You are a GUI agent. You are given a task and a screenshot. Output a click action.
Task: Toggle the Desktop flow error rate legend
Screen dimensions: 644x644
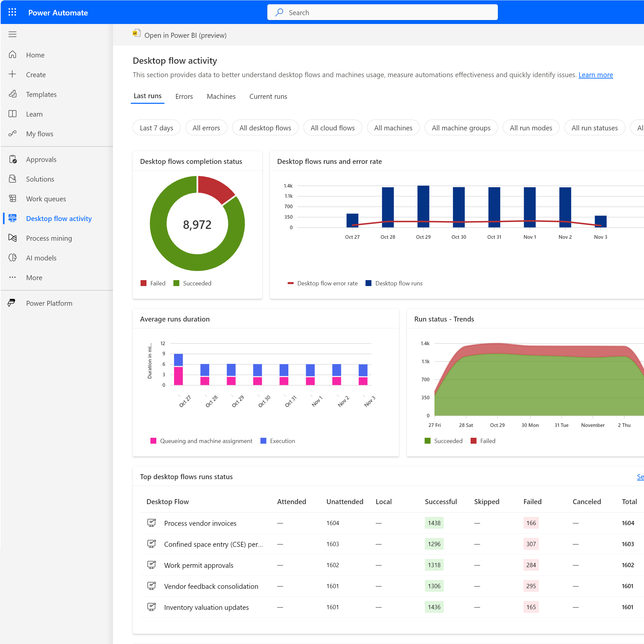click(322, 283)
